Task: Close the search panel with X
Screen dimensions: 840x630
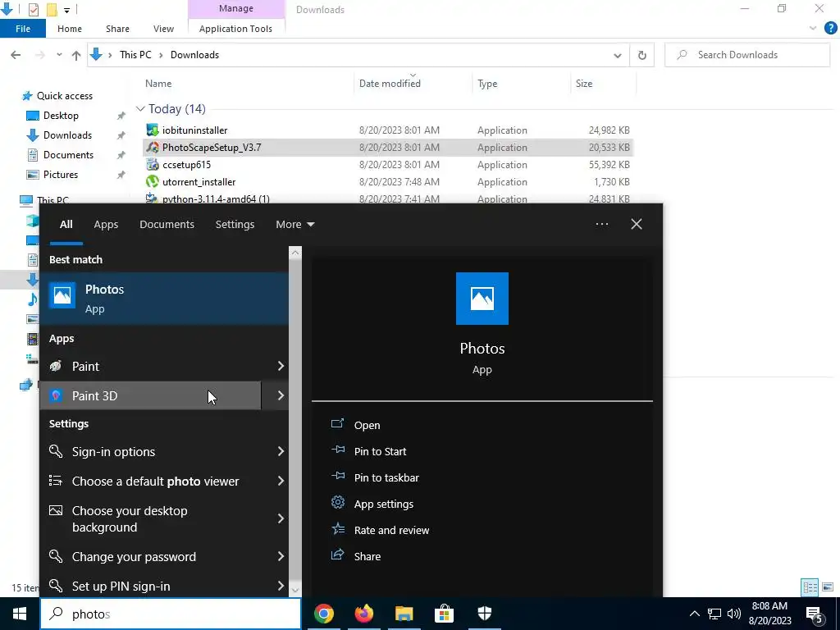Action: click(637, 224)
